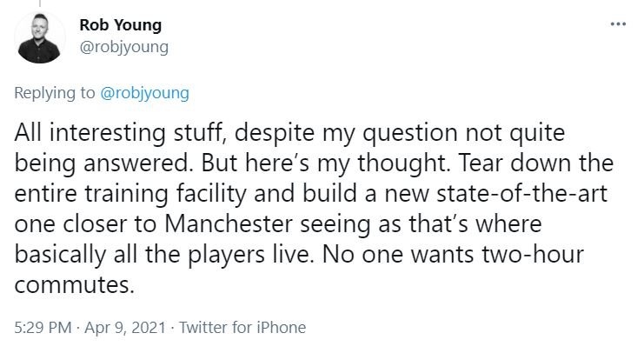Click the word 'Manchester' in the tweet
This screenshot has width=644, height=353.
click(229, 224)
